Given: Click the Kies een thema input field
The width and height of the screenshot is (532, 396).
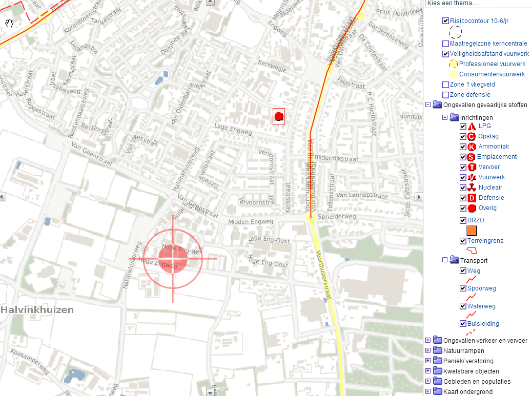Looking at the screenshot, I should [477, 4].
